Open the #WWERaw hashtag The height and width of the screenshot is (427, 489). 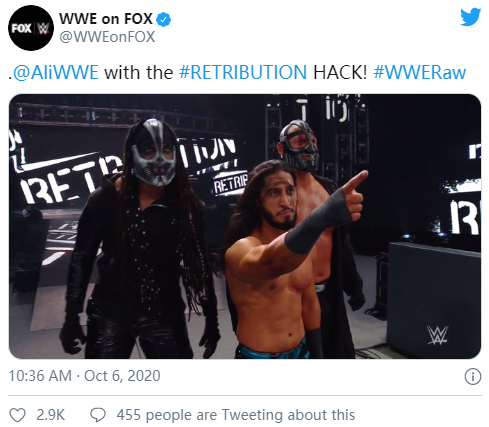420,72
